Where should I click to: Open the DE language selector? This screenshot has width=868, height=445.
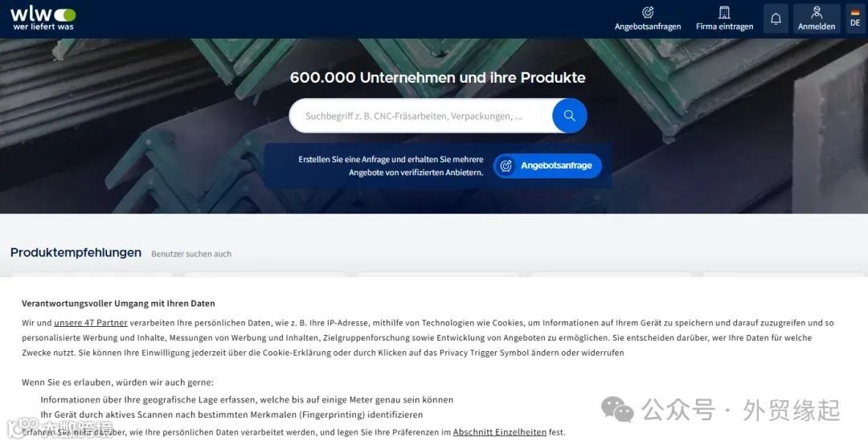(855, 18)
